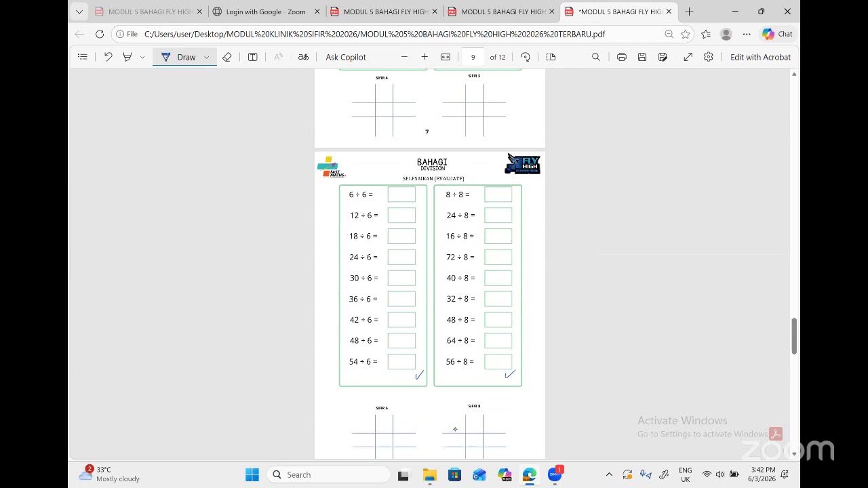This screenshot has width=868, height=488.
Task: Open the tab search dropdown chevron
Action: click(79, 12)
